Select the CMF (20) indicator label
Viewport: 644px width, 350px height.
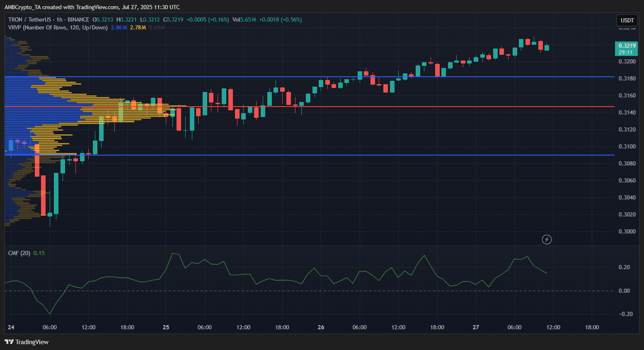coord(19,253)
